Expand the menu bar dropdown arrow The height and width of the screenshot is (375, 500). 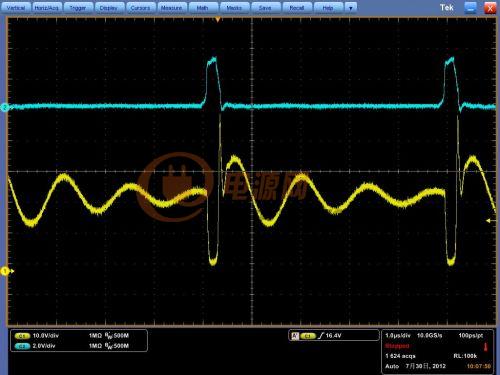click(351, 7)
